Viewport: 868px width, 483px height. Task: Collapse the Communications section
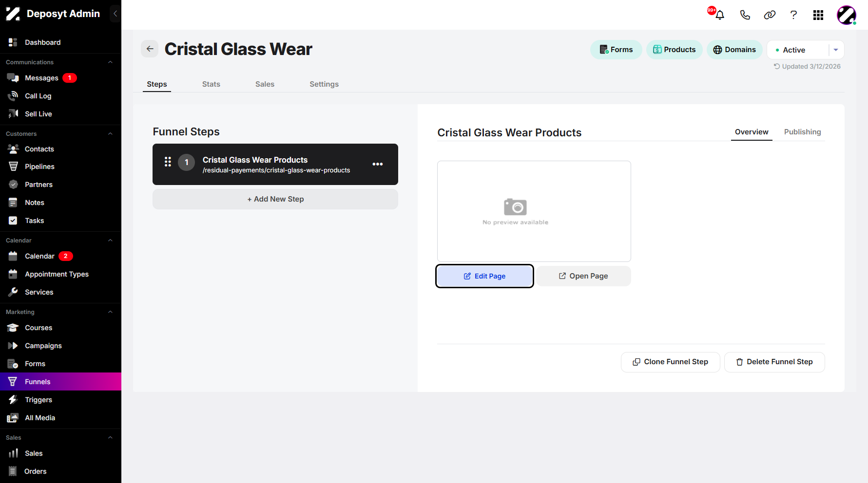[x=110, y=62]
